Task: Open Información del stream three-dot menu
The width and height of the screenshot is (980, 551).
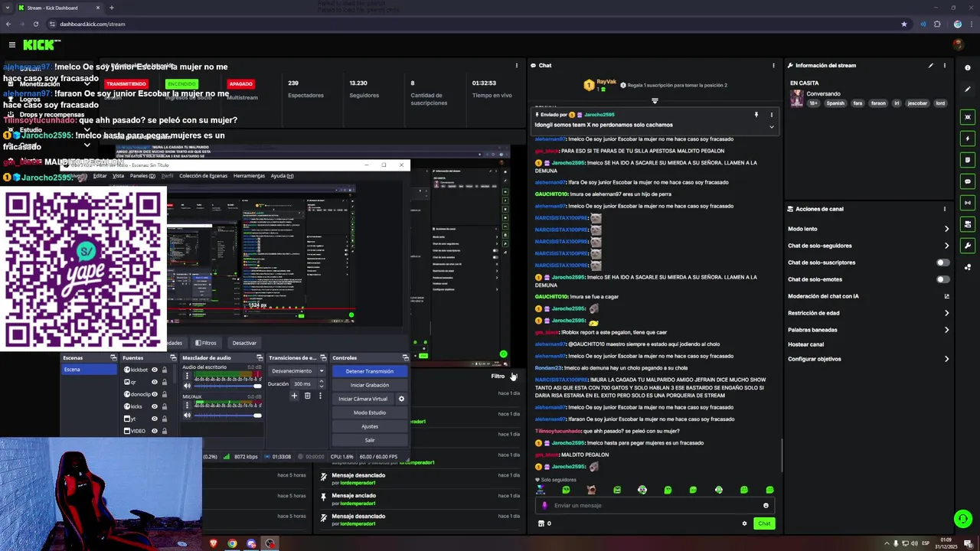Action: [x=945, y=66]
